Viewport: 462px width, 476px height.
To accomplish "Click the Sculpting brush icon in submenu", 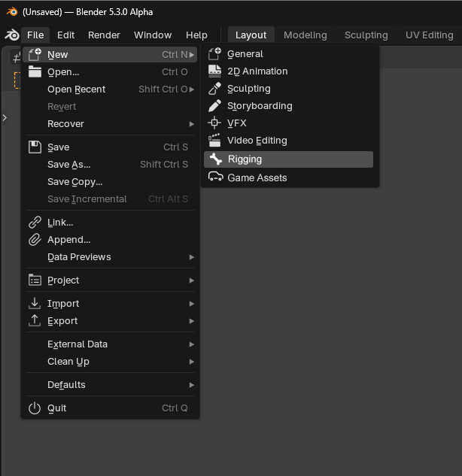I will (214, 88).
